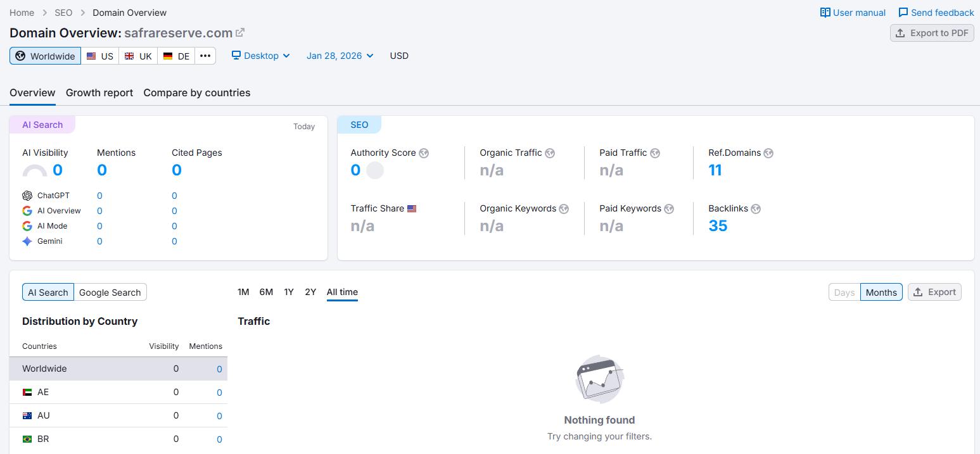
Task: Open the Backlinks value 35
Action: click(x=718, y=226)
